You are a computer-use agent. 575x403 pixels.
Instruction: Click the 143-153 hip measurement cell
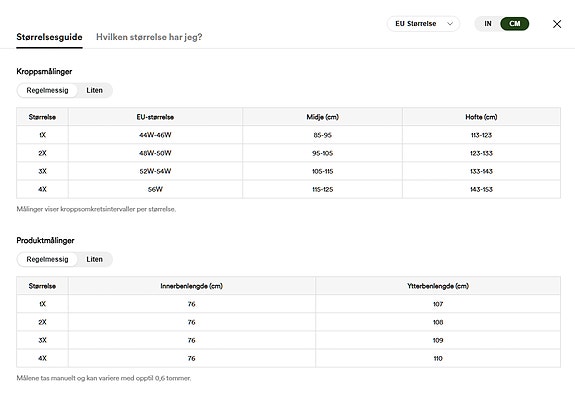[481, 190]
